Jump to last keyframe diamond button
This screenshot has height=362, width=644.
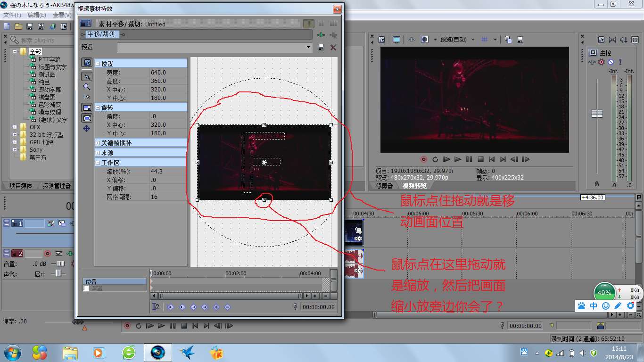click(205, 307)
